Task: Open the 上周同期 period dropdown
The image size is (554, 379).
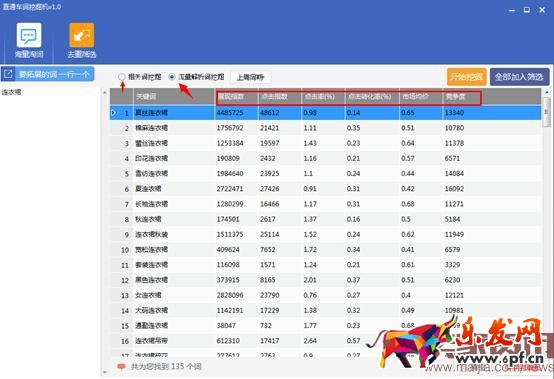Action: click(x=251, y=77)
